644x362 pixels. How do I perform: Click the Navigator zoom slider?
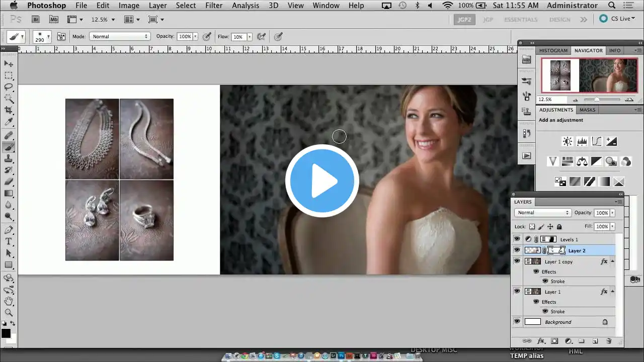tap(597, 100)
